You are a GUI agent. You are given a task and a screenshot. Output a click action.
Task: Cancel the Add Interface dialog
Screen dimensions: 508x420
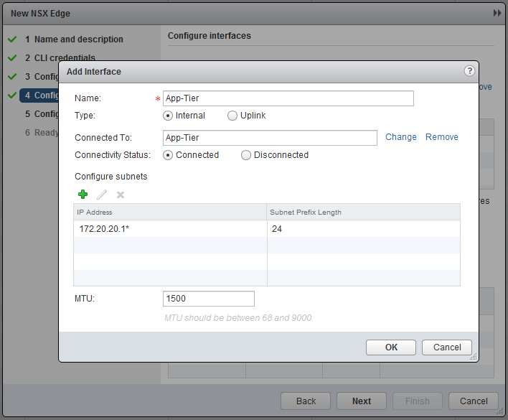(447, 347)
